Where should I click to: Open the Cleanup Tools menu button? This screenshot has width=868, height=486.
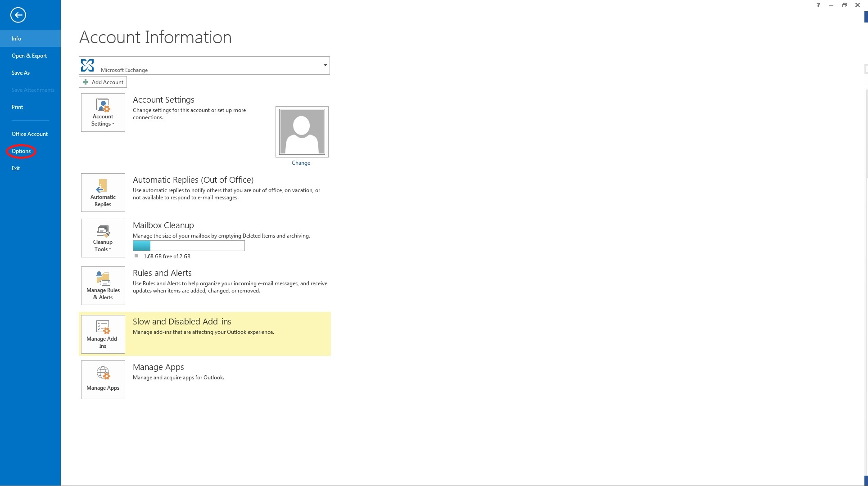tap(103, 238)
